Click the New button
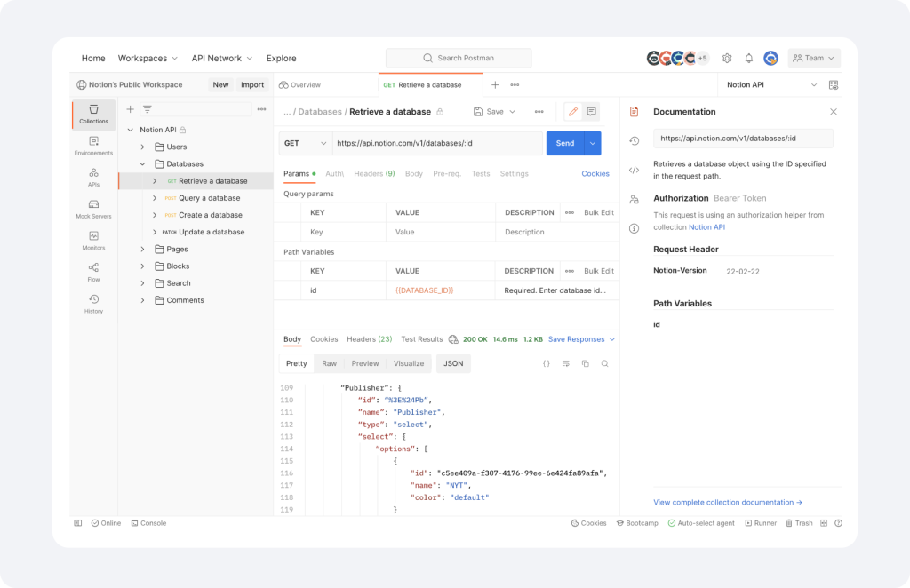Viewport: 910px width, 588px height. click(220, 84)
